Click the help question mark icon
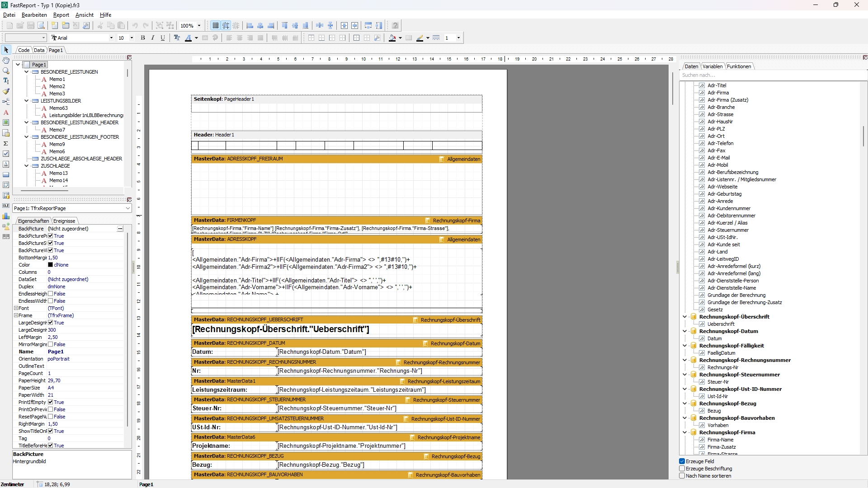The image size is (868, 488). coord(395,26)
